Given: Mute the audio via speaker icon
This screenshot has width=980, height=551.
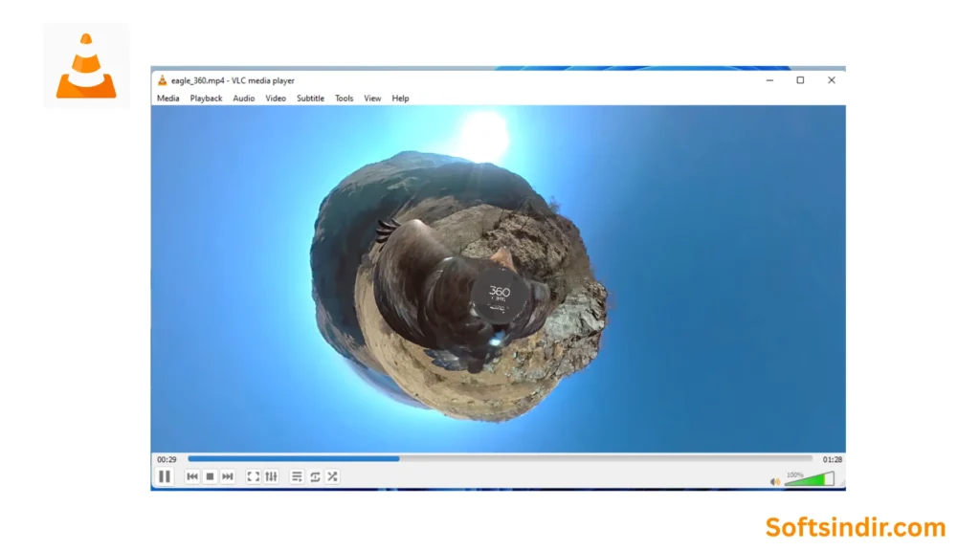Looking at the screenshot, I should pos(774,481).
